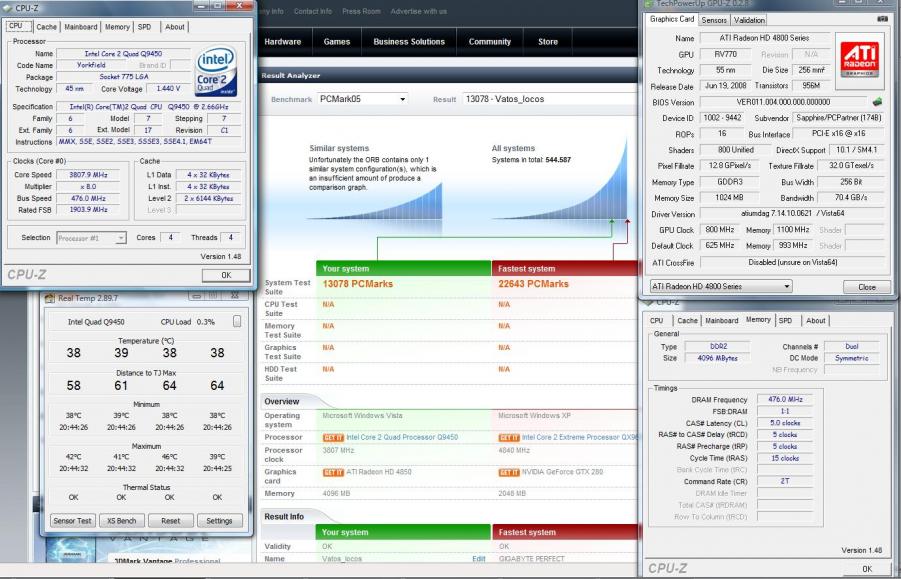Image resolution: width=901 pixels, height=579 pixels.
Task: Click the camera screenshot icon in GPU-Z
Action: pos(883,19)
